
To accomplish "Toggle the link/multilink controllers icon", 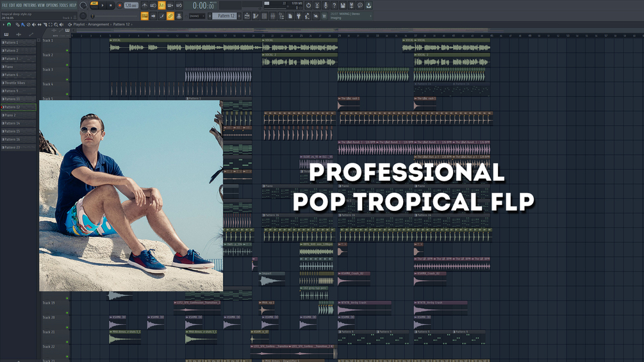I will point(170,16).
